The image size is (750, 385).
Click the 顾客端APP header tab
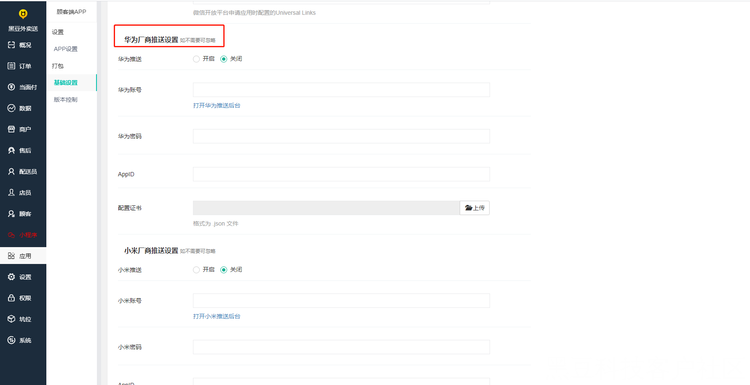tap(71, 11)
